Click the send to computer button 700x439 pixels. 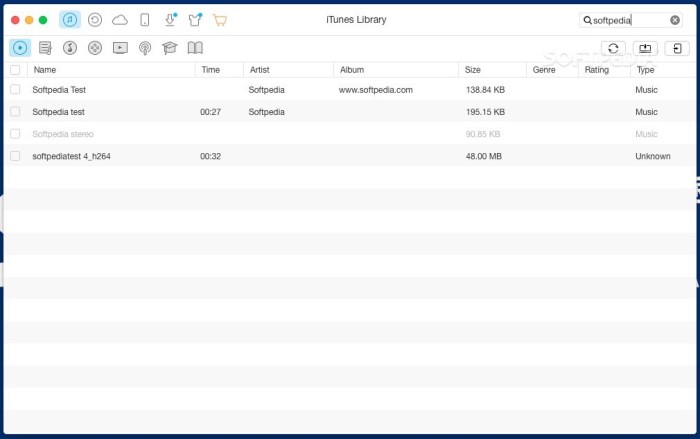[645, 48]
